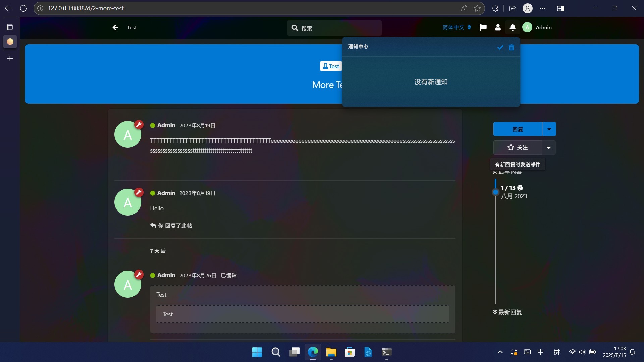Click the back arrow beside Test
The height and width of the screenshot is (362, 644).
coord(115,27)
